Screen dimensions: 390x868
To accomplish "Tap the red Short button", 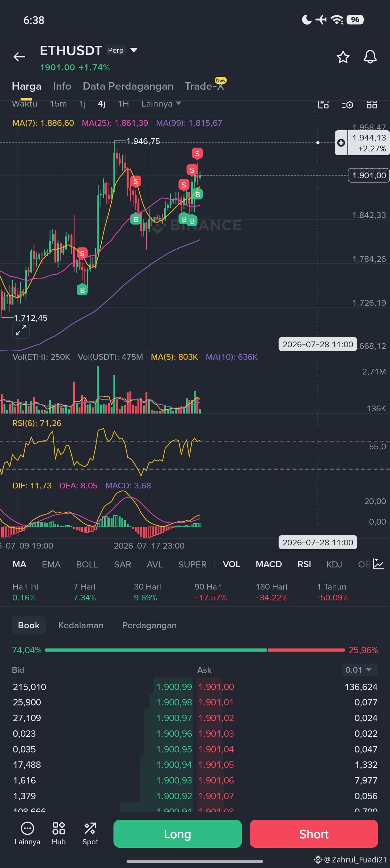I will (x=314, y=834).
